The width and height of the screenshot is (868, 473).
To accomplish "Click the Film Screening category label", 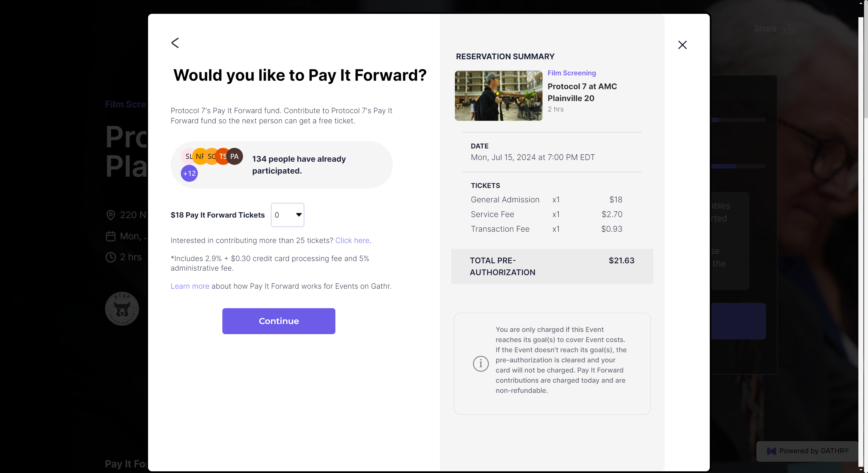I will (x=572, y=73).
